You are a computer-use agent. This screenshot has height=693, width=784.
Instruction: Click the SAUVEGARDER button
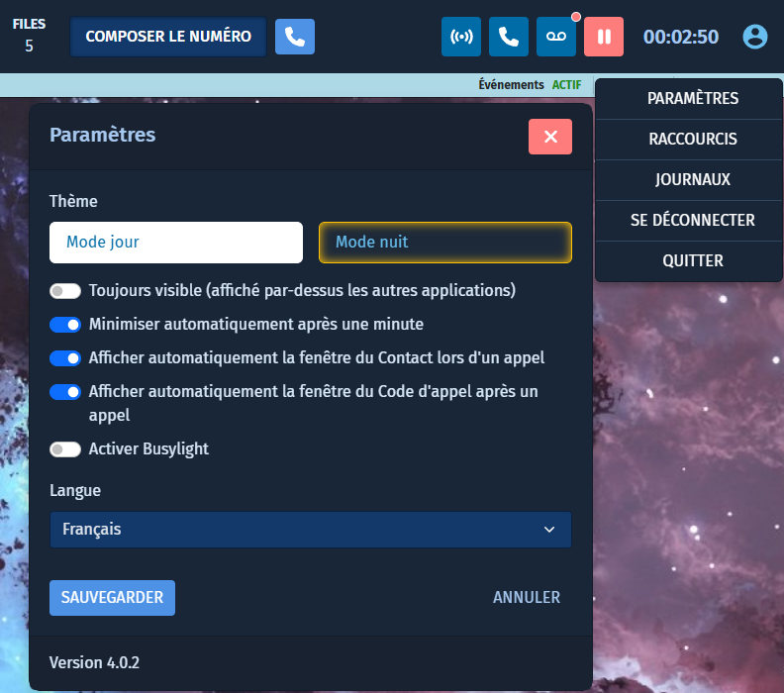pyautogui.click(x=112, y=598)
